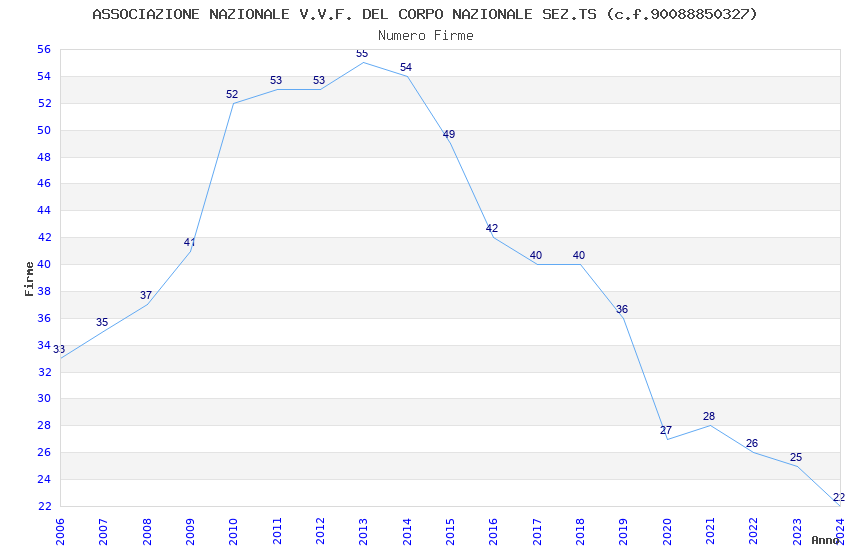850x550 pixels.
Task: Click the x-axis year 2015
Action: (x=450, y=532)
